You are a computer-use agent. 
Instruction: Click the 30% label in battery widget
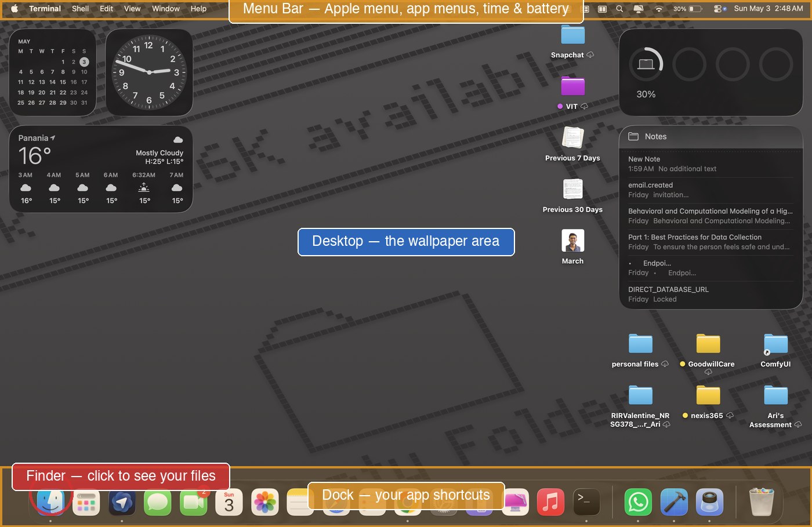646,95
